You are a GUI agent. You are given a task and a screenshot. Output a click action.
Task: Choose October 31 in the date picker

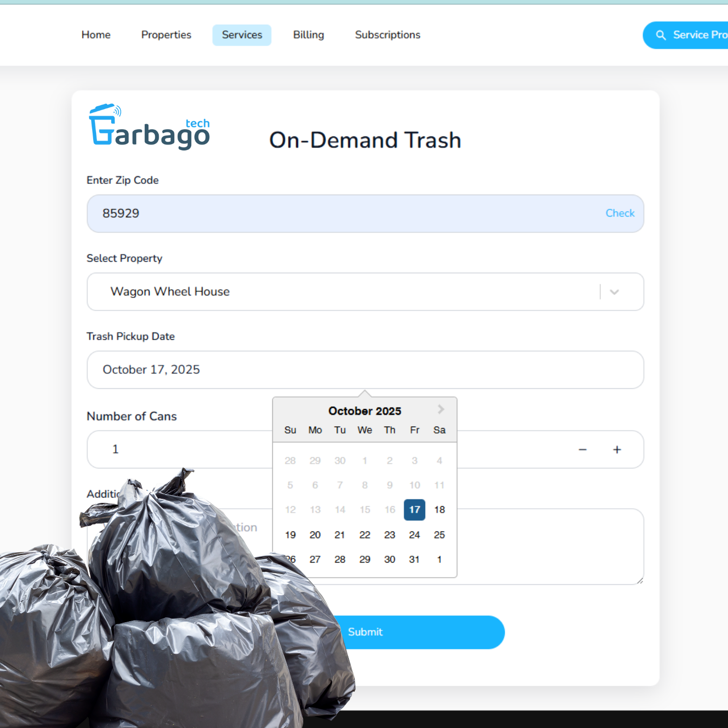[414, 560]
